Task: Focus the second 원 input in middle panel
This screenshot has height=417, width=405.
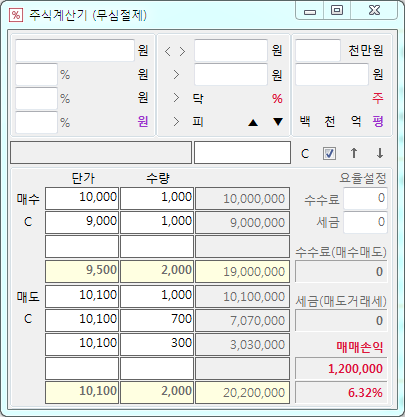Action: pos(231,74)
